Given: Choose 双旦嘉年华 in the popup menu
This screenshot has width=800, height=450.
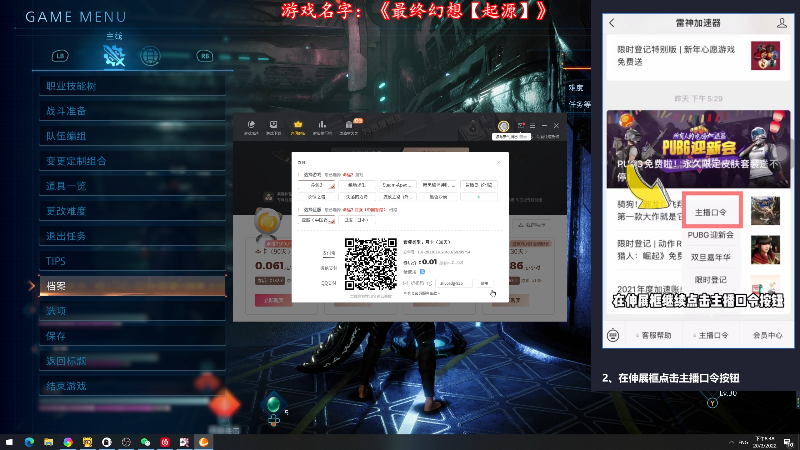Looking at the screenshot, I should [x=711, y=257].
